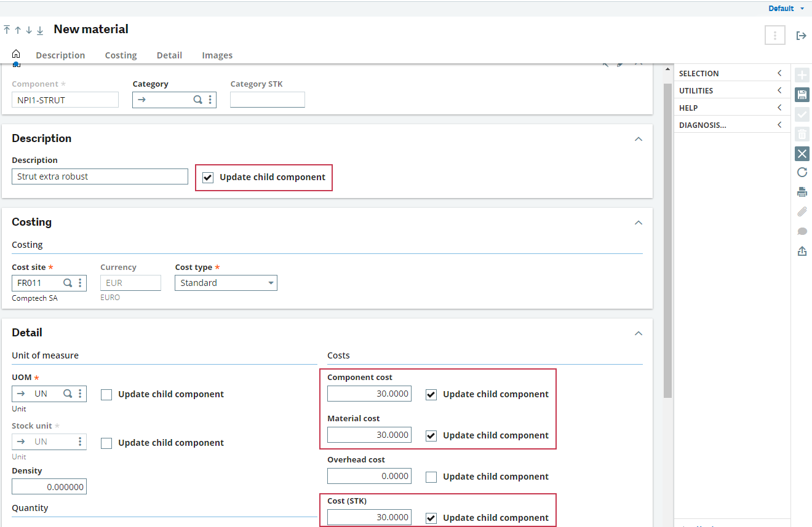This screenshot has height=527, width=812.
Task: Click the vertical scrollbar thumb
Action: click(x=667, y=241)
